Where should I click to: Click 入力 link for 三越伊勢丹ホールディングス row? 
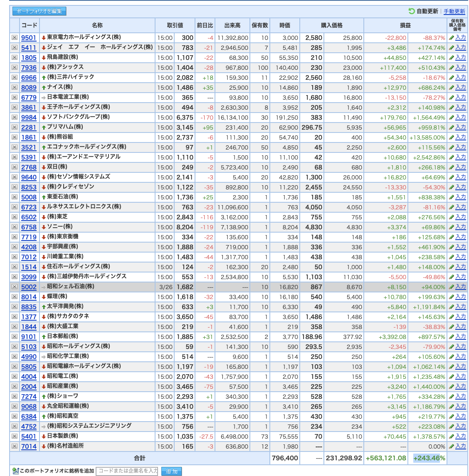[461, 277]
